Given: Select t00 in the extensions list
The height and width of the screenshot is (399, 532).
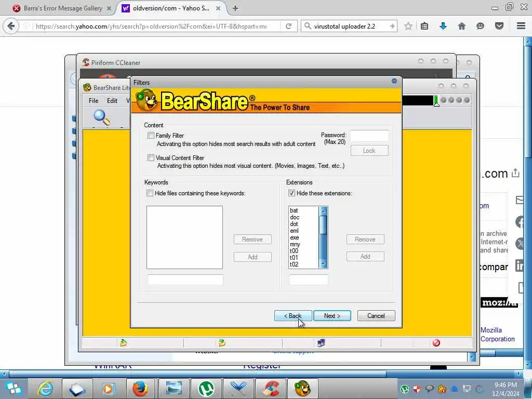Looking at the screenshot, I should (294, 251).
